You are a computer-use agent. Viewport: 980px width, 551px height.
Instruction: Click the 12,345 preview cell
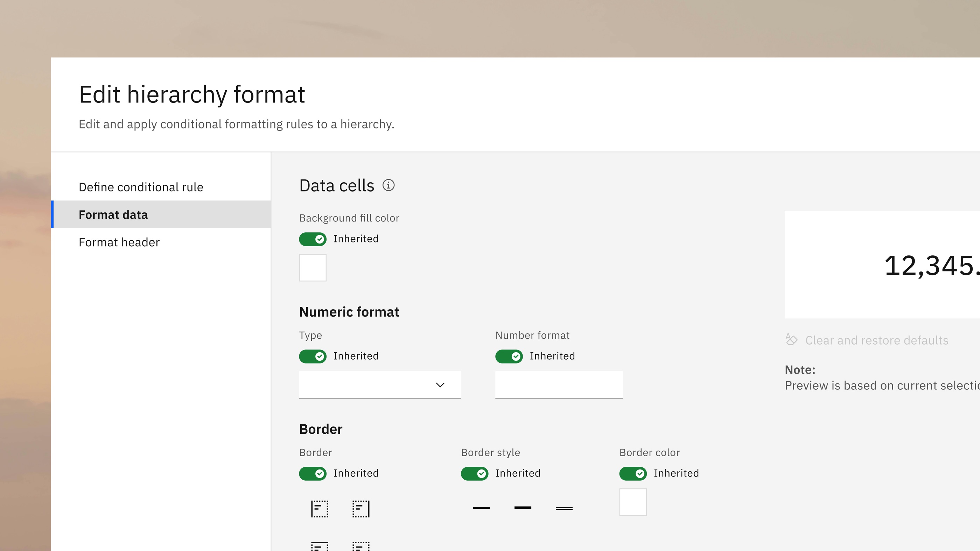882,265
